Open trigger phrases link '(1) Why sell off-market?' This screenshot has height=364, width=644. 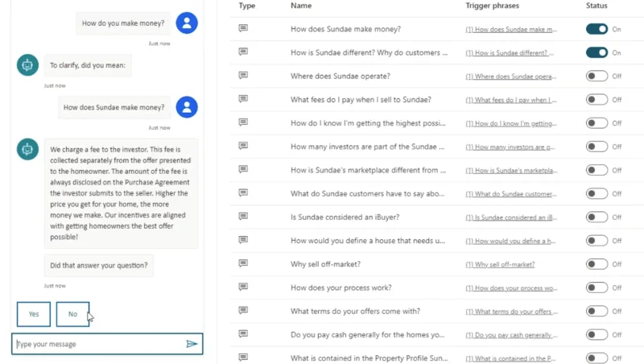(500, 265)
